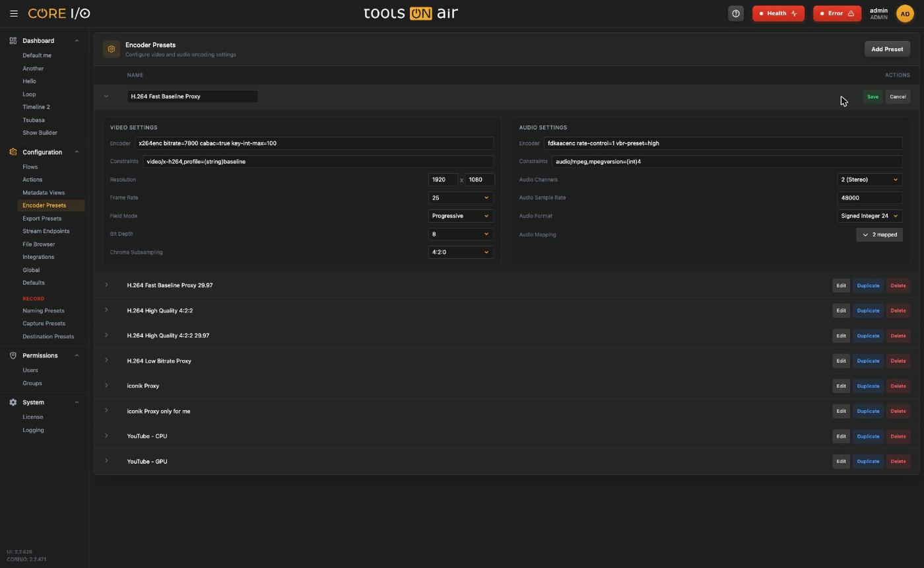924x568 pixels.
Task: Open the Frame Rate dropdown
Action: [x=461, y=197]
